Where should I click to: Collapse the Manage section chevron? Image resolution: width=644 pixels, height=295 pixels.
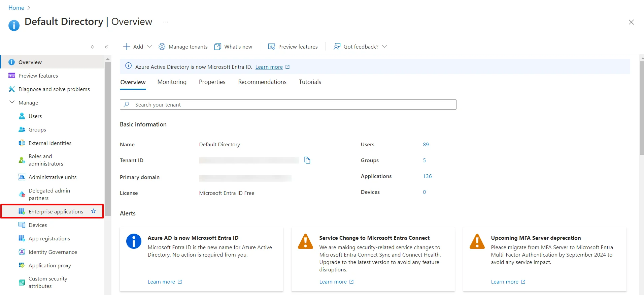pyautogui.click(x=12, y=102)
